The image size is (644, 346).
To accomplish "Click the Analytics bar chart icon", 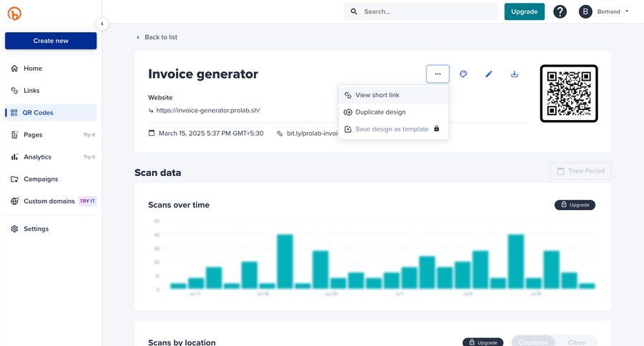I will coord(14,157).
